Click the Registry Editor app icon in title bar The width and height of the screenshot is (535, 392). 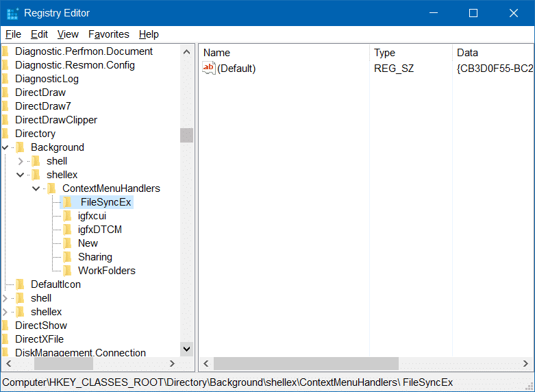pos(12,13)
